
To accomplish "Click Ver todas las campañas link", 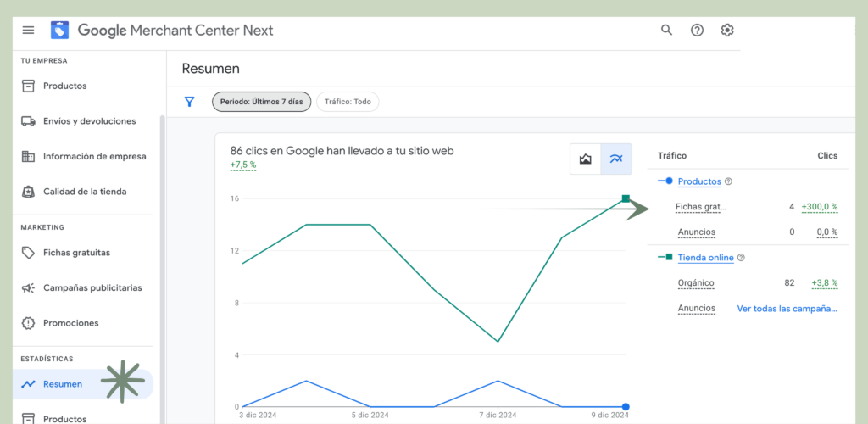I will pos(787,309).
